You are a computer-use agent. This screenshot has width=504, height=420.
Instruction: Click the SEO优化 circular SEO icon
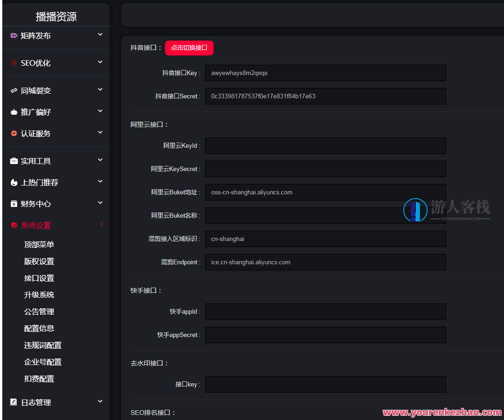pyautogui.click(x=13, y=62)
